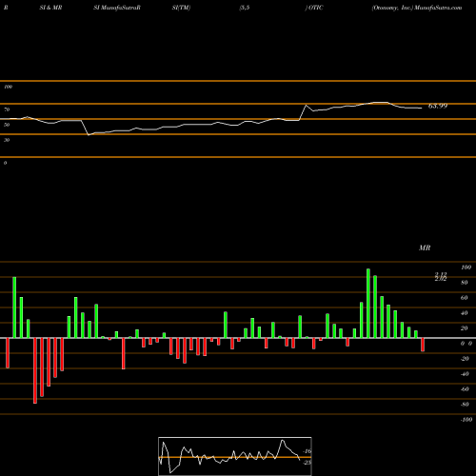Click the RSI axis label 50
Screen dimensions: 476x476
tap(7, 125)
